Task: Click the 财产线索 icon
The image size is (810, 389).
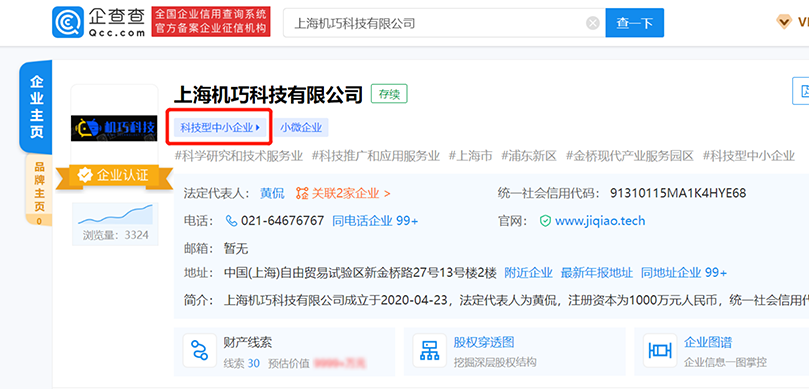Action: pos(199,350)
